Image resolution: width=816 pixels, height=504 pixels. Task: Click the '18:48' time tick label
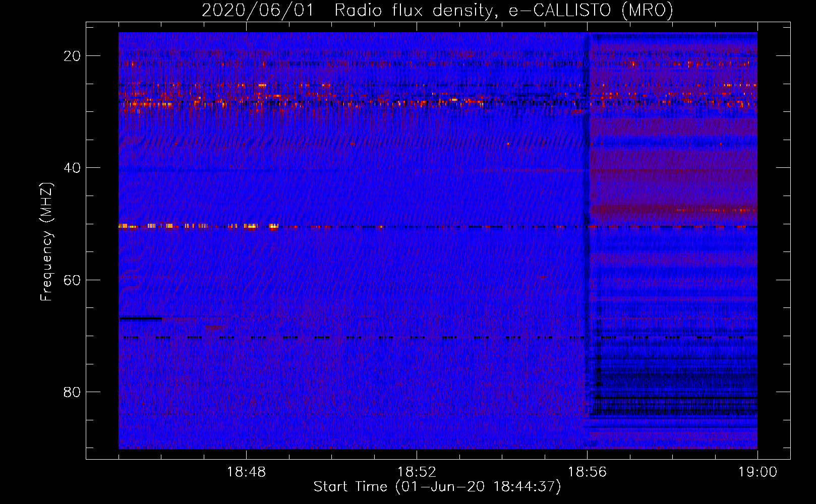coord(246,472)
